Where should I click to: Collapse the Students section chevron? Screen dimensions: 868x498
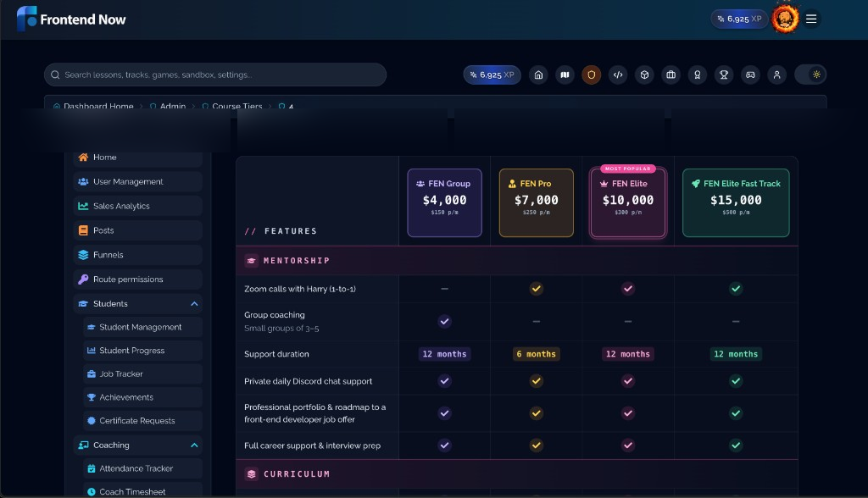click(x=194, y=304)
